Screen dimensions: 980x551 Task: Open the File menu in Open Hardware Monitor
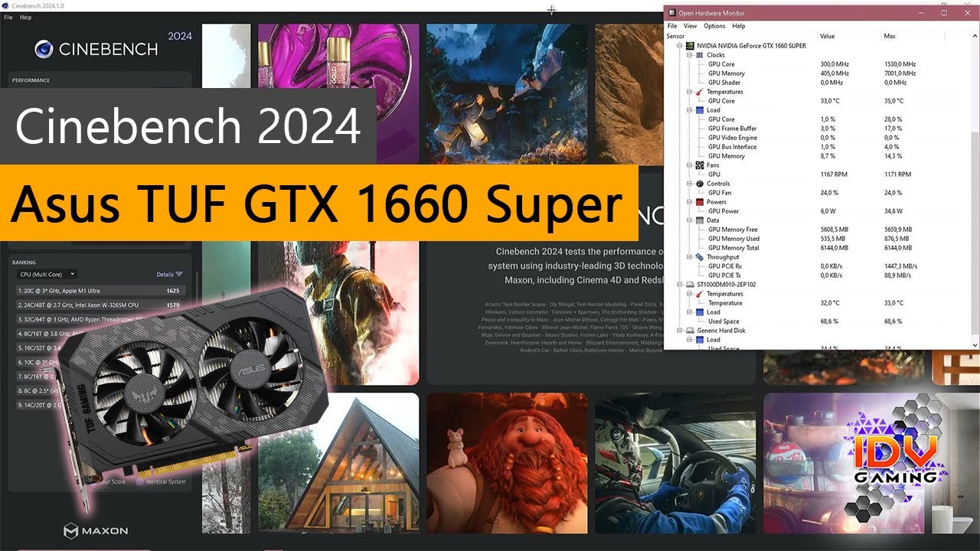pos(672,26)
